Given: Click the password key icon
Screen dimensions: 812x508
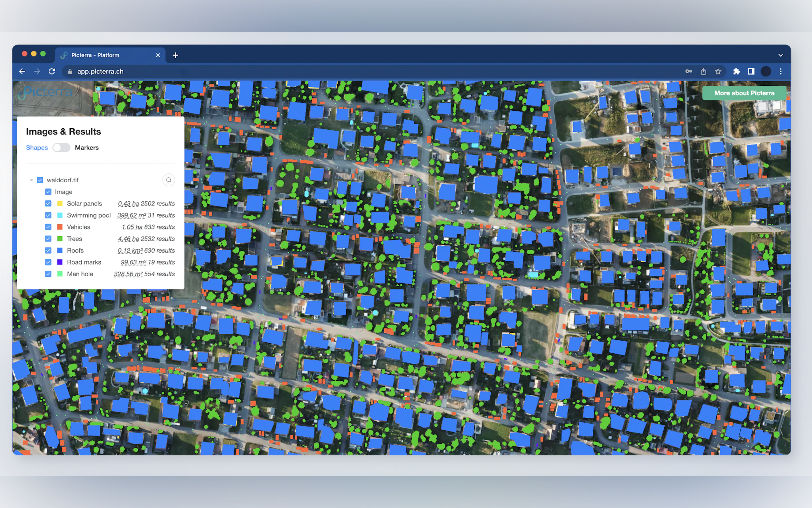Looking at the screenshot, I should (x=689, y=71).
